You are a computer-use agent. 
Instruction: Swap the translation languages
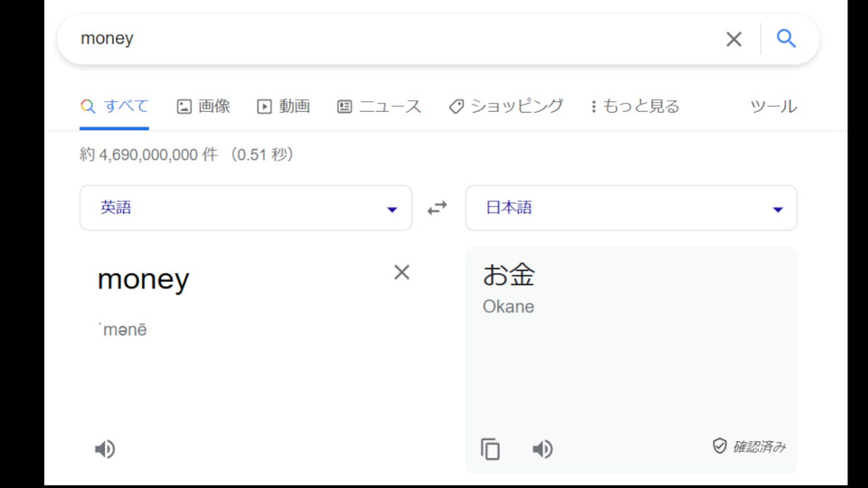pos(438,208)
